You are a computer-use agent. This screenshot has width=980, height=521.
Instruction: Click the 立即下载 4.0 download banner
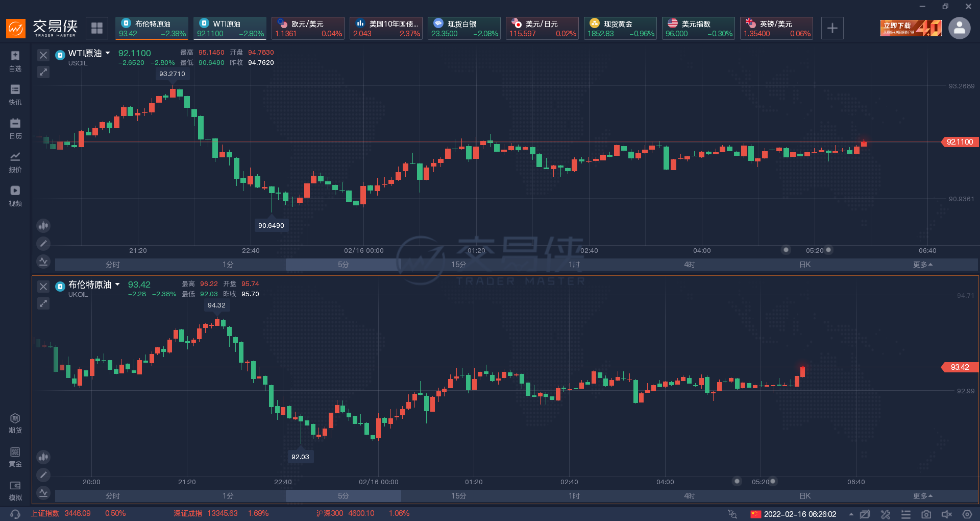click(x=911, y=28)
